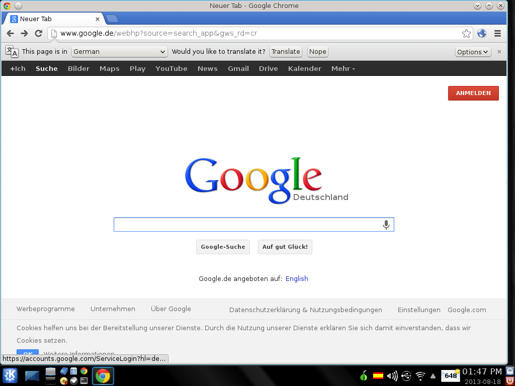Image resolution: width=515 pixels, height=386 pixels.
Task: Click the Google Deutschland logo
Action: click(266, 180)
